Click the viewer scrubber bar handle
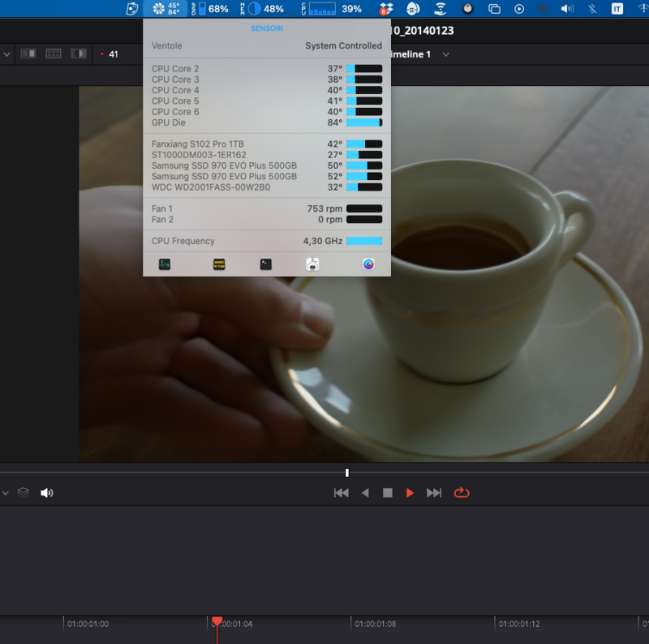The width and height of the screenshot is (649, 644). click(x=346, y=472)
